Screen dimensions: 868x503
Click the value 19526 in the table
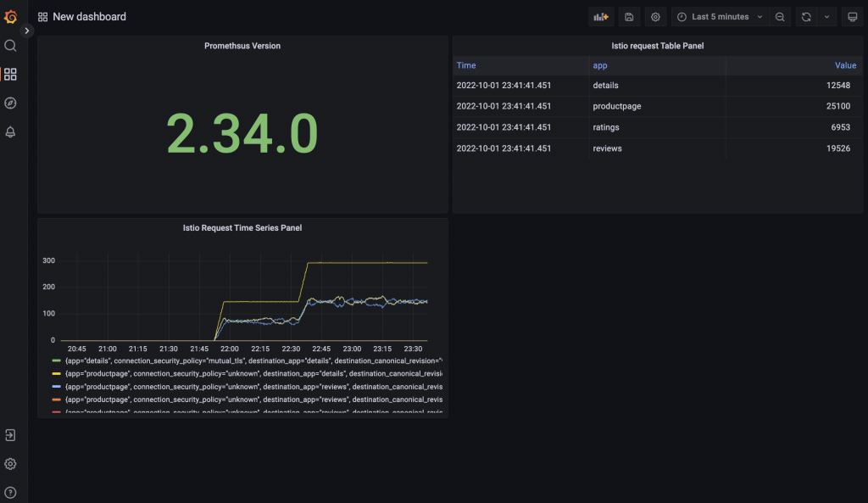point(838,148)
